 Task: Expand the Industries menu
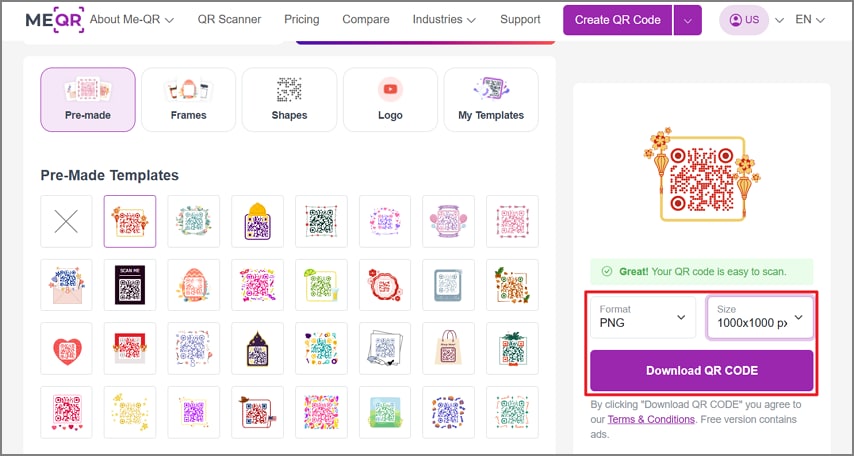pos(444,20)
